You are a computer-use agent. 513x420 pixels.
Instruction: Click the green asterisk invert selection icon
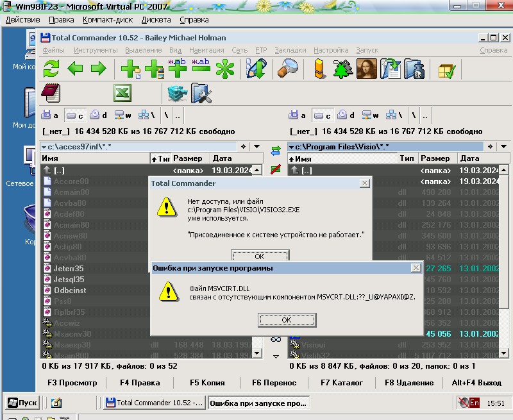[x=225, y=69]
